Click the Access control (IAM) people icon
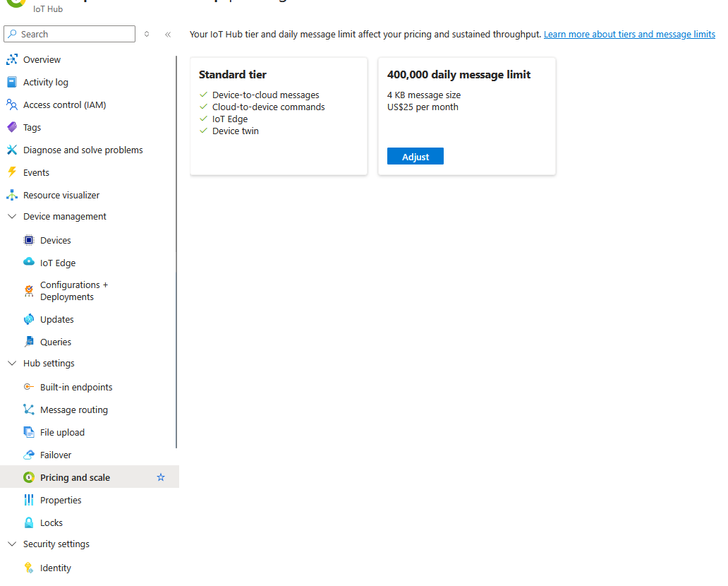The image size is (728, 586). point(12,104)
